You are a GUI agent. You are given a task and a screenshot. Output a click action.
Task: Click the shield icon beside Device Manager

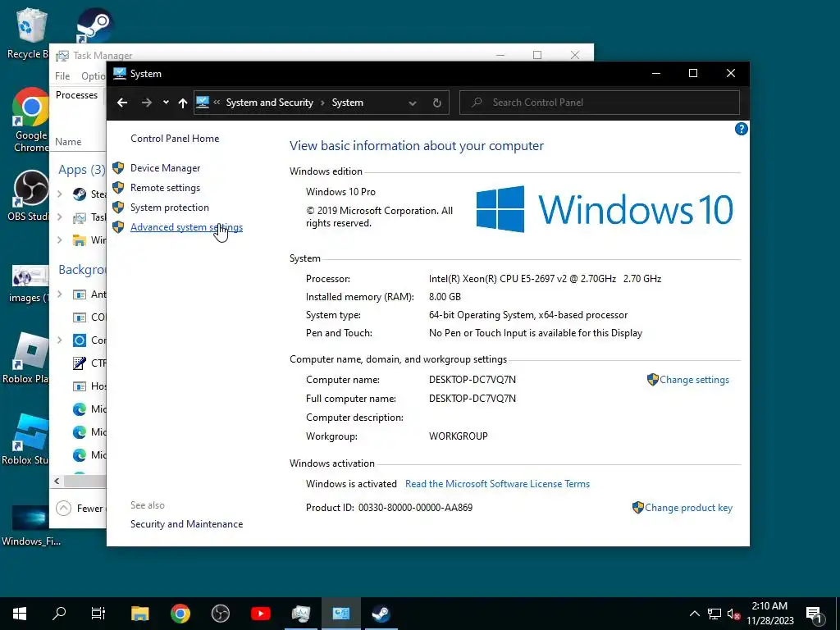[x=118, y=167]
